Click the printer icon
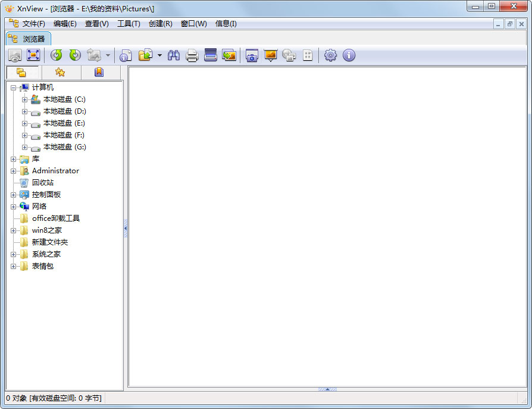 [192, 55]
